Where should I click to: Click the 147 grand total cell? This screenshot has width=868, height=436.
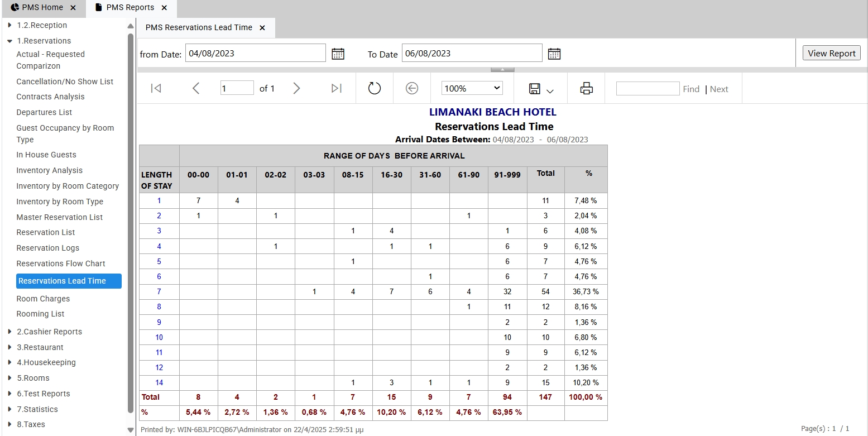pyautogui.click(x=545, y=397)
